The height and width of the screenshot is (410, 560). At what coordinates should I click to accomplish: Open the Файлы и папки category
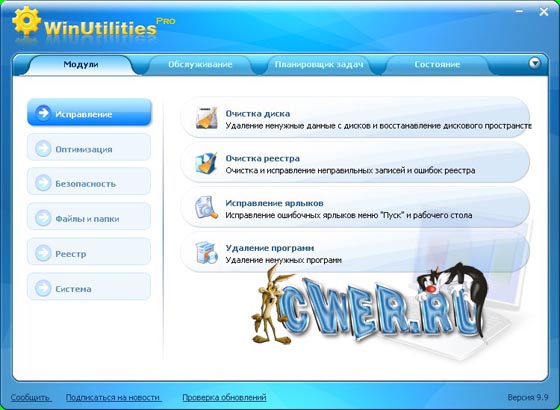click(x=89, y=217)
